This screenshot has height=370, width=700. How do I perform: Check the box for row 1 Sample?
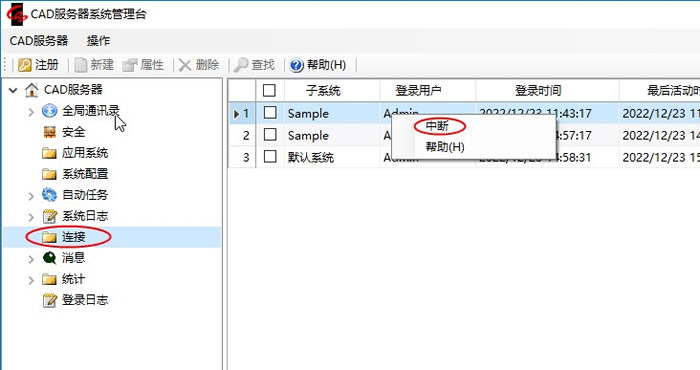[270, 112]
